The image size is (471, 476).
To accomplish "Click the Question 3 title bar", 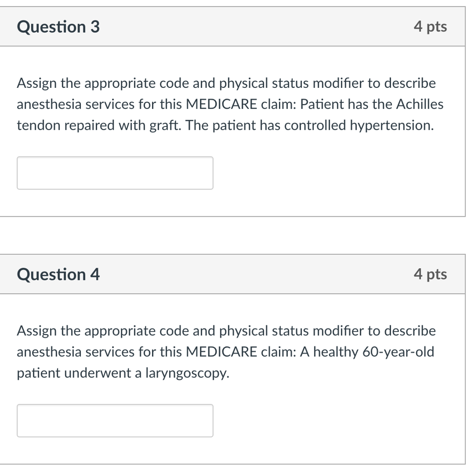I will pyautogui.click(x=232, y=26).
